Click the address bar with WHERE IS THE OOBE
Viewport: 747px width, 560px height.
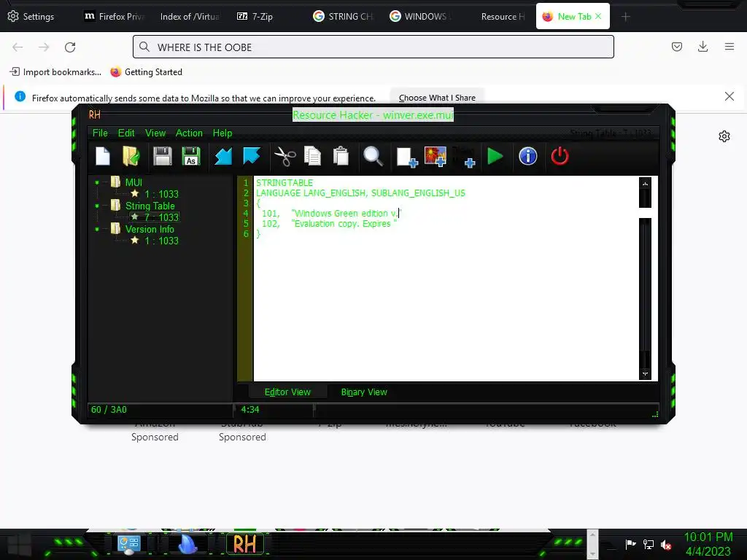[373, 47]
